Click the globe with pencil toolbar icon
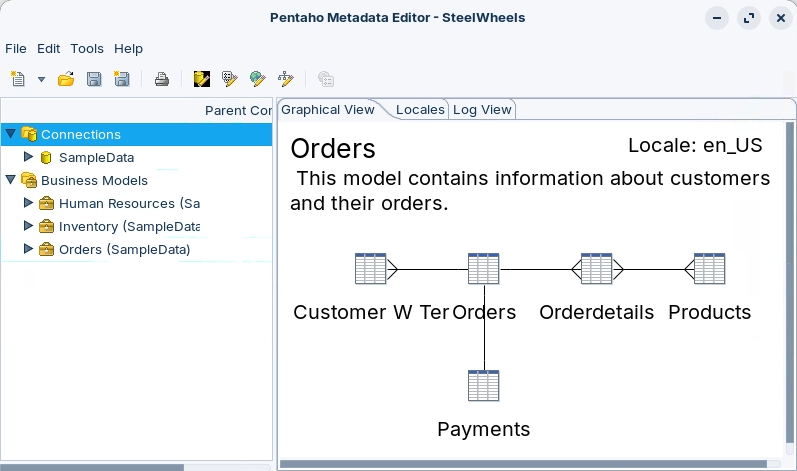797x471 pixels. (x=258, y=79)
